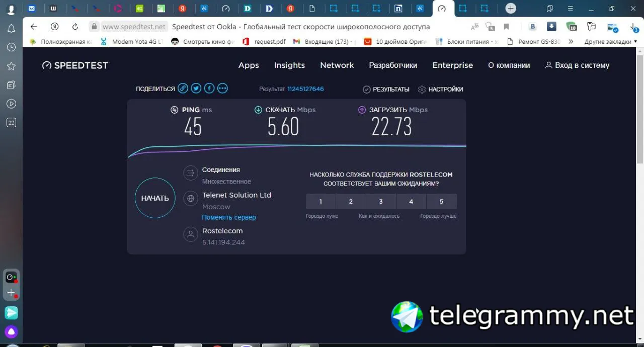Open the translate page icon in address bar
Image resolution: width=644 pixels, height=347 pixels.
[474, 27]
